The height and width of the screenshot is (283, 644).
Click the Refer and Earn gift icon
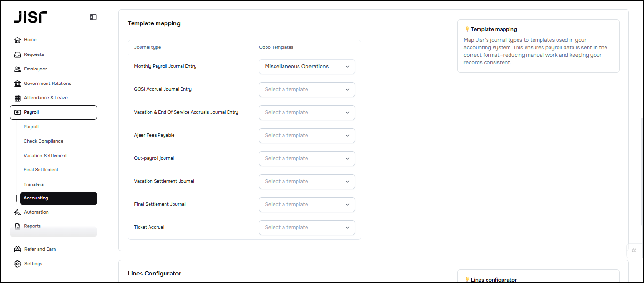pyautogui.click(x=17, y=249)
